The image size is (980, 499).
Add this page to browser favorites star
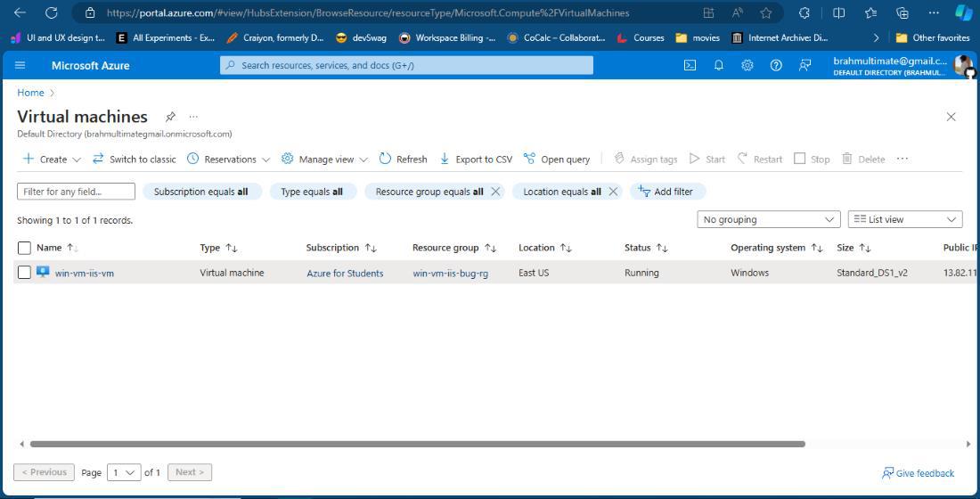click(766, 12)
